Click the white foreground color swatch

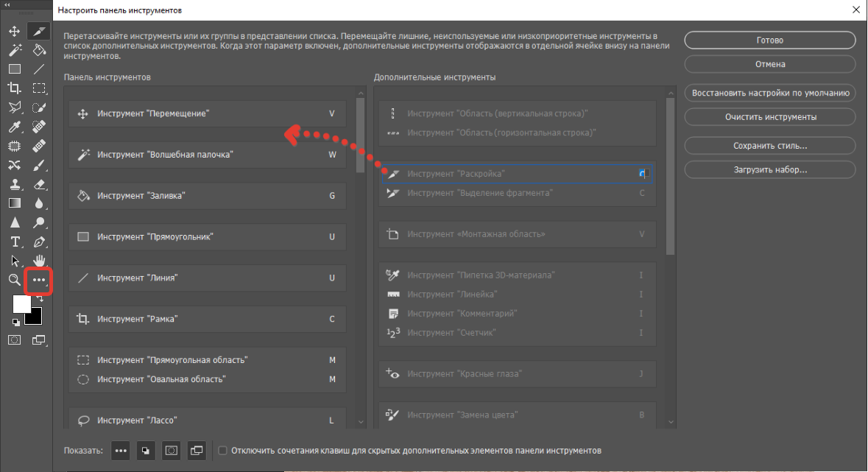pos(21,304)
